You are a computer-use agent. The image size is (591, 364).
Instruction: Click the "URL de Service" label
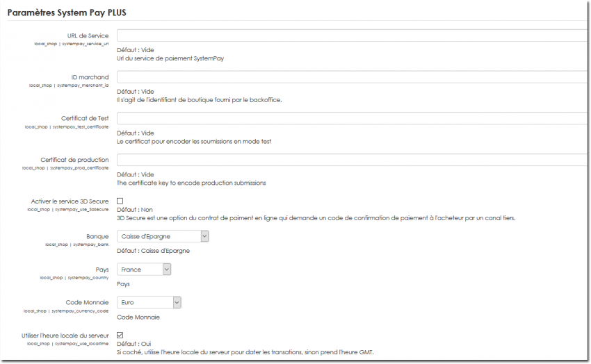click(x=88, y=35)
